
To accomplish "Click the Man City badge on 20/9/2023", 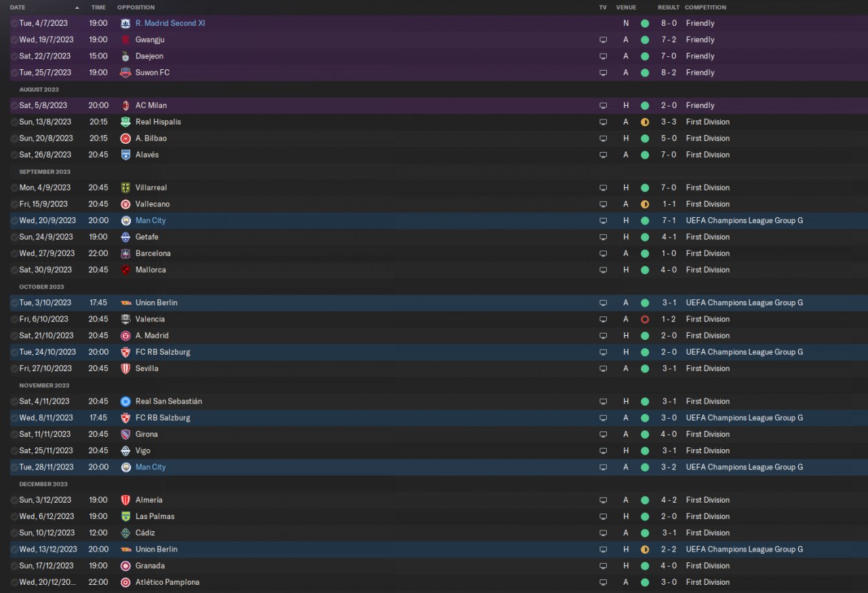I will [x=125, y=221].
